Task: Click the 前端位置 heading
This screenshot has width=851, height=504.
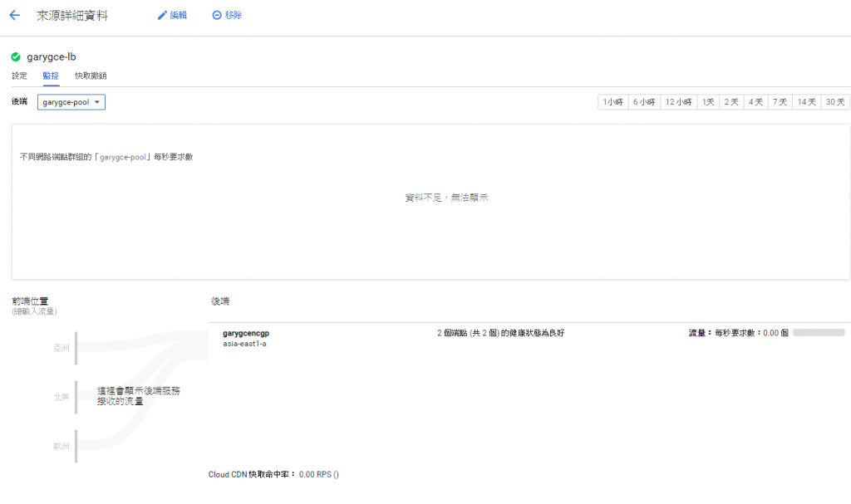Action: pos(31,301)
